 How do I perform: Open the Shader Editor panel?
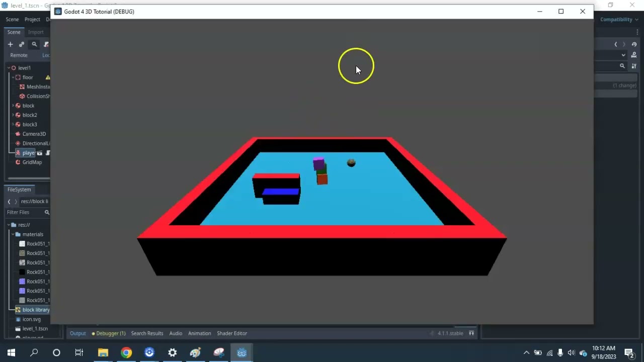pos(232,333)
